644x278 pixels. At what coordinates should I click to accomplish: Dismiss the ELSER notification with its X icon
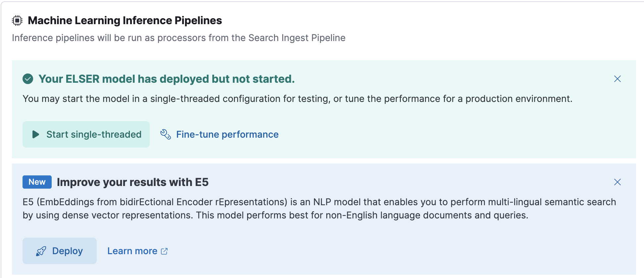617,79
